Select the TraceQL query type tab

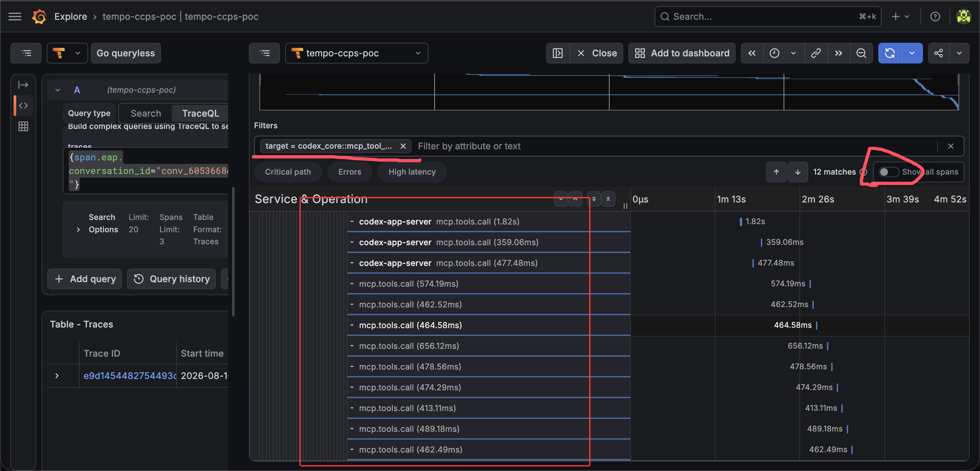pyautogui.click(x=201, y=113)
